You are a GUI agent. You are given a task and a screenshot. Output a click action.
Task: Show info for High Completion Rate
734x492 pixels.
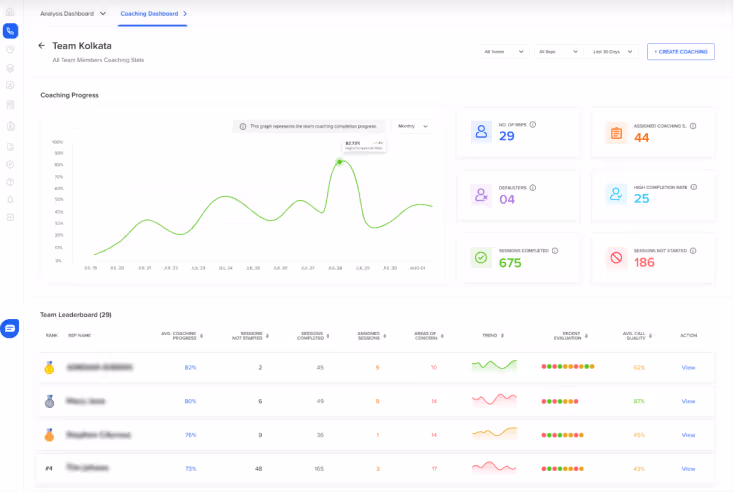[x=694, y=187]
